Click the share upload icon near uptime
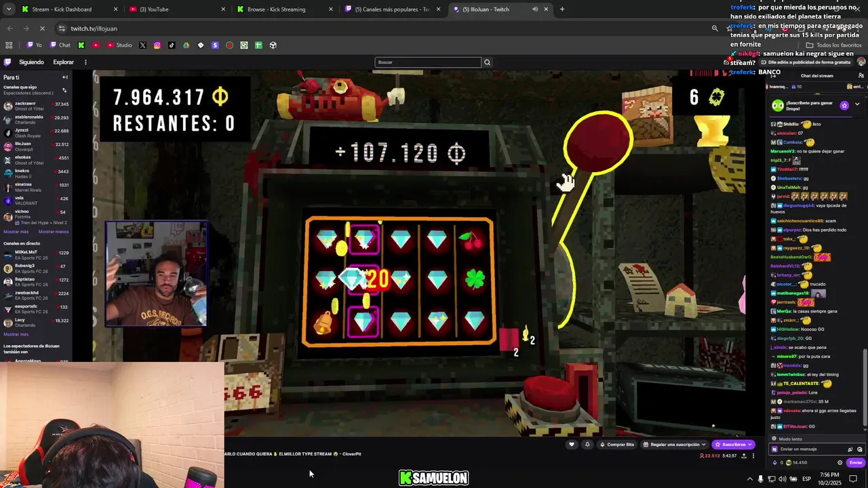The image size is (868, 488). [x=744, y=455]
